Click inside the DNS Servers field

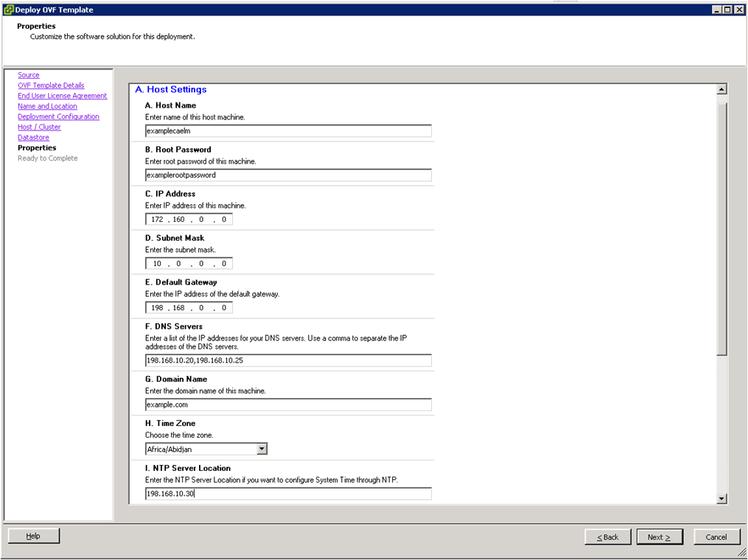pos(287,360)
